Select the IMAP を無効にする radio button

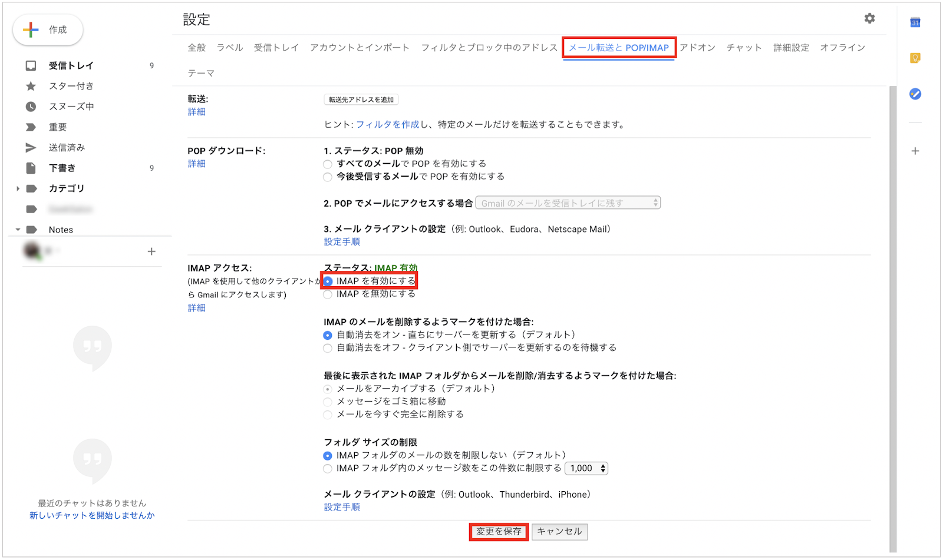[328, 294]
